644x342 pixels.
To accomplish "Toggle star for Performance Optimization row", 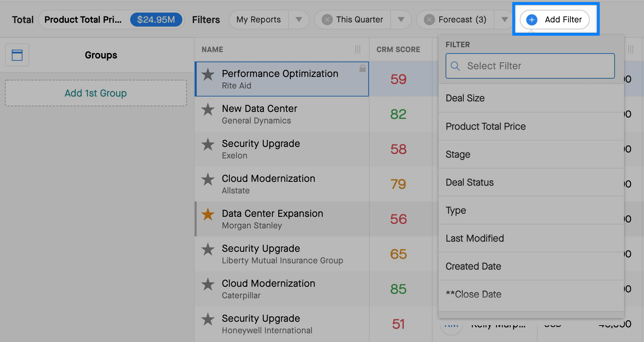I will point(208,74).
